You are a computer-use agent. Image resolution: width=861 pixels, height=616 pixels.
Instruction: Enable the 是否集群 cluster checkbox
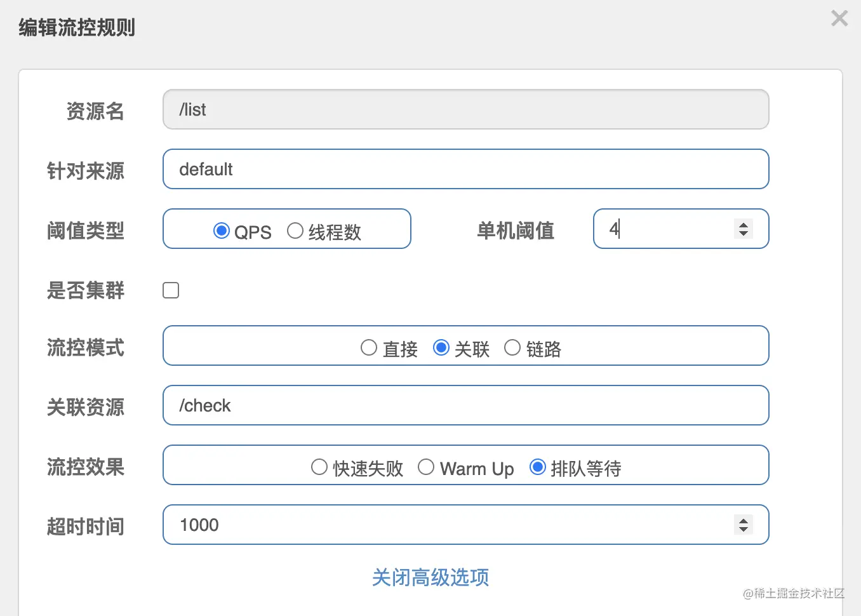(x=171, y=290)
